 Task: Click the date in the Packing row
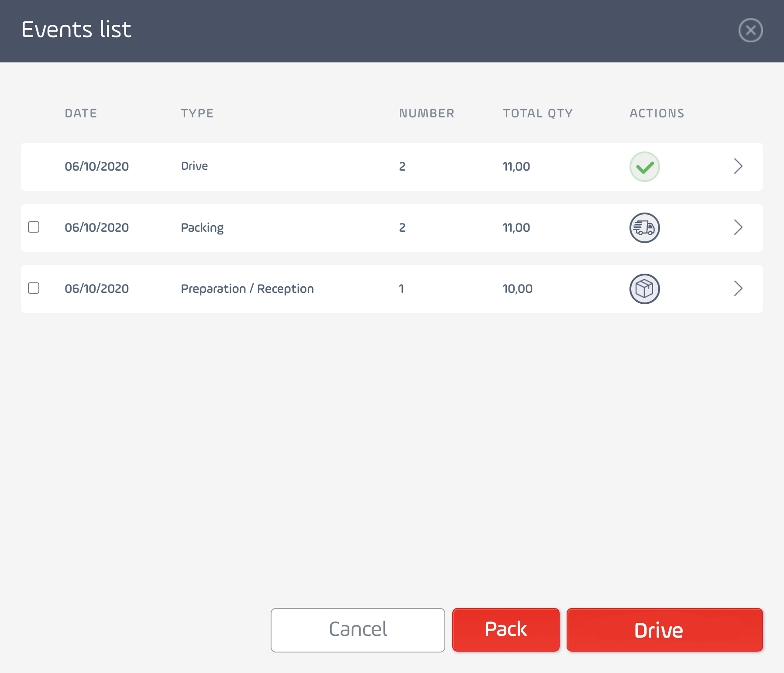pos(97,227)
